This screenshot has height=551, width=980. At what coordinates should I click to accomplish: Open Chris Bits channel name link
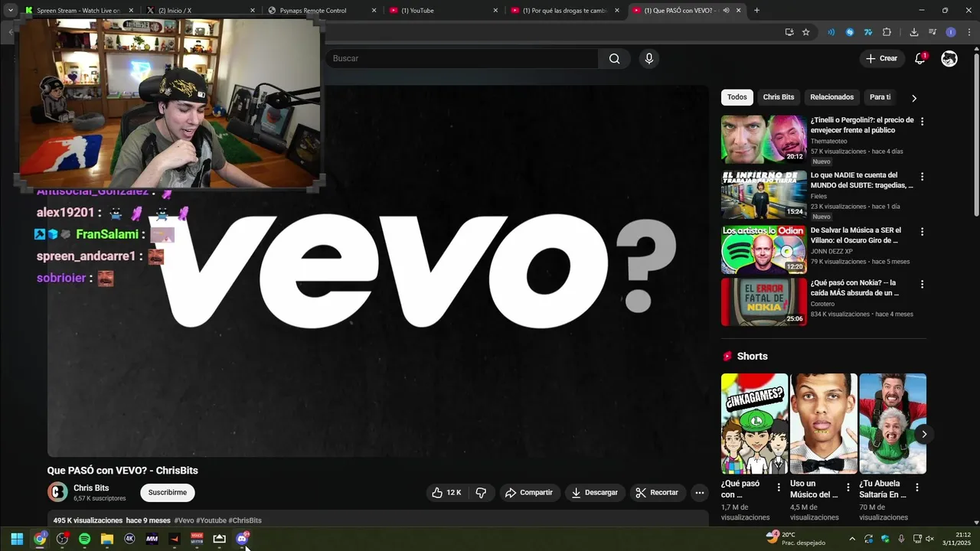click(91, 487)
